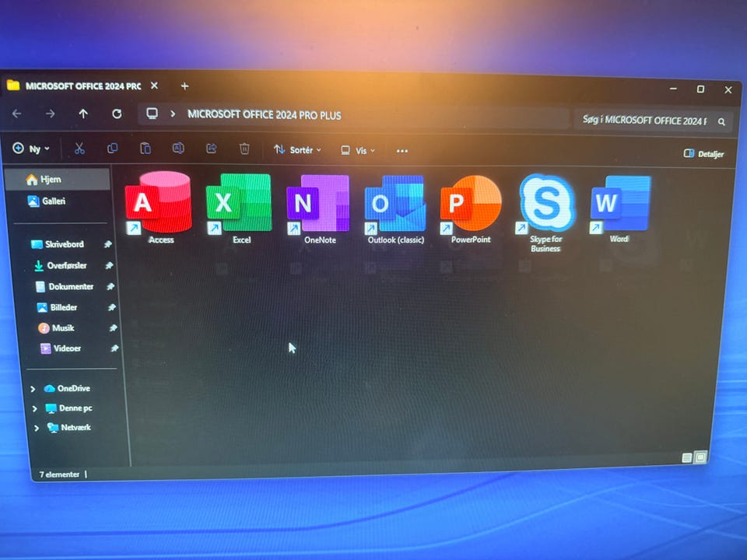Open the Sortér dropdown menu

click(x=297, y=150)
